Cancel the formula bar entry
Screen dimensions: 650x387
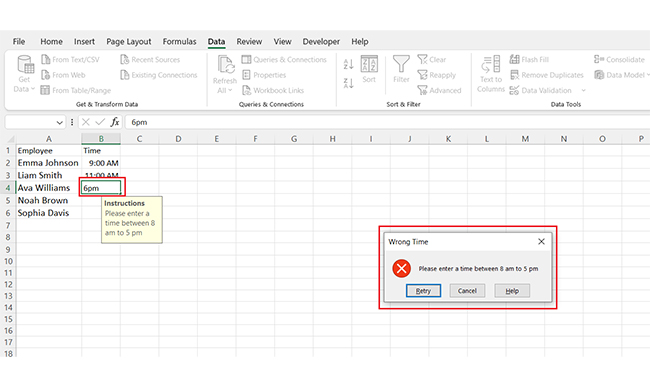pyautogui.click(x=86, y=122)
